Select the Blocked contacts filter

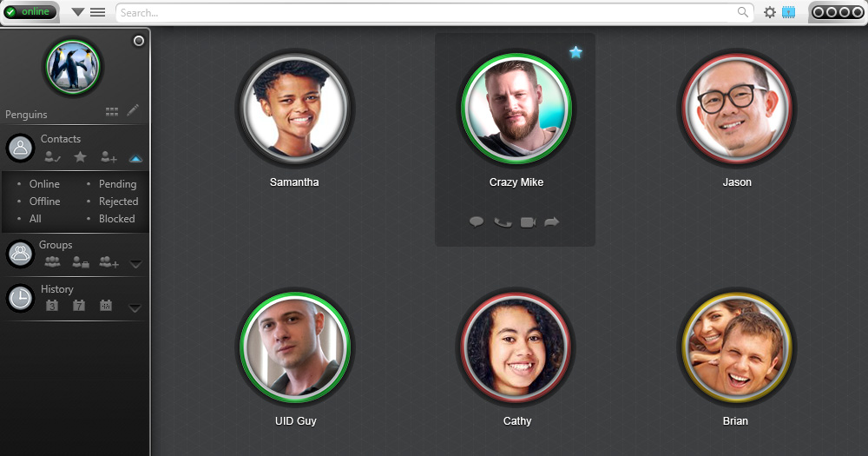point(117,219)
